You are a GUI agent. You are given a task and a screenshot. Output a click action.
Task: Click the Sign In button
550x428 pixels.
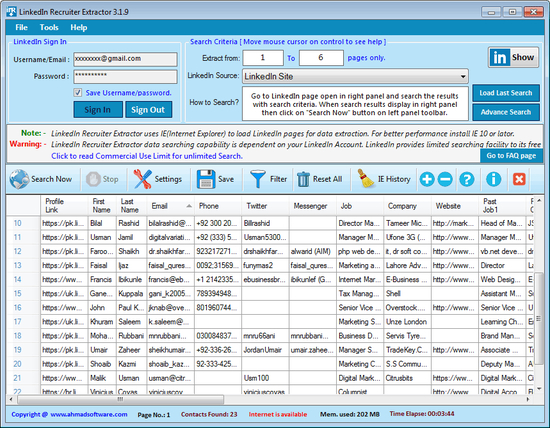pyautogui.click(x=98, y=110)
